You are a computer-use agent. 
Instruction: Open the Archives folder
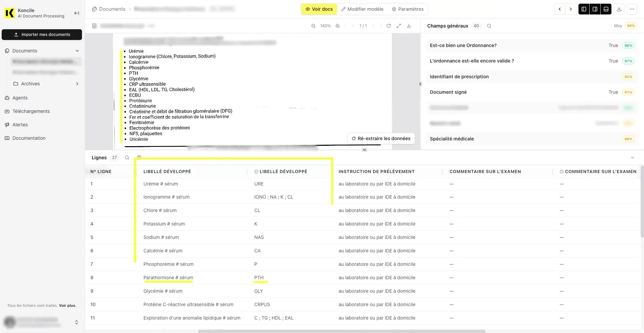click(x=30, y=84)
